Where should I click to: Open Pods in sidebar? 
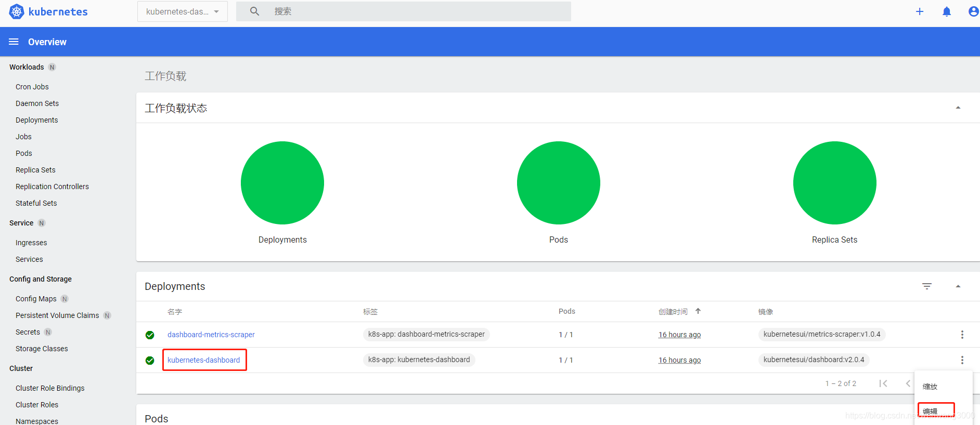coord(24,153)
